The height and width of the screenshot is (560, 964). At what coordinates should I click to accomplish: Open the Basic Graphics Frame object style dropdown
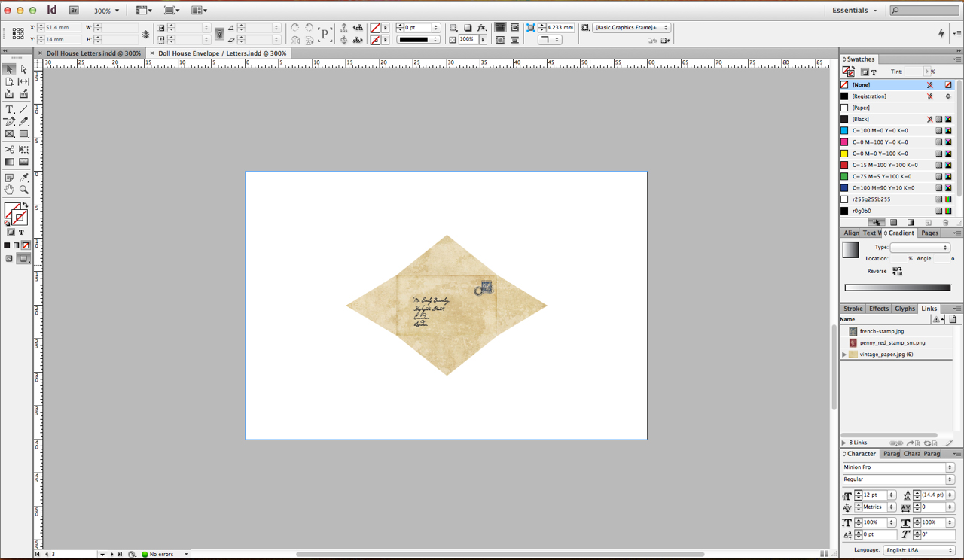[x=631, y=28]
